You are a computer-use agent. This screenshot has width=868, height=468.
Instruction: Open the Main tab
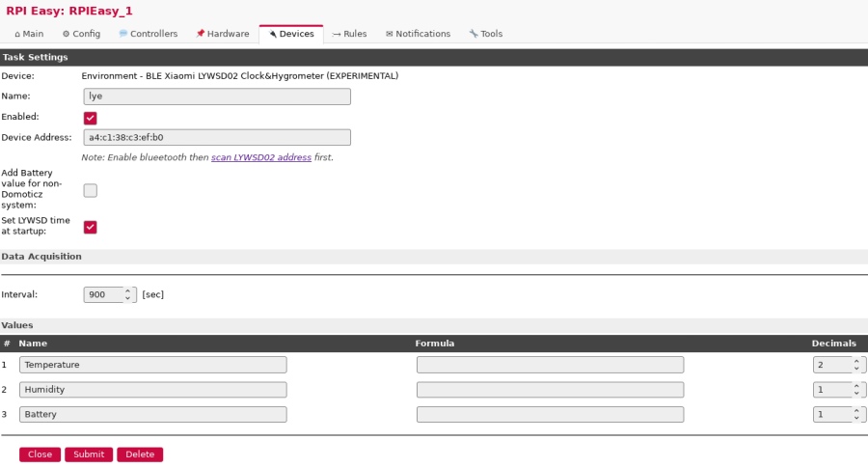point(29,34)
